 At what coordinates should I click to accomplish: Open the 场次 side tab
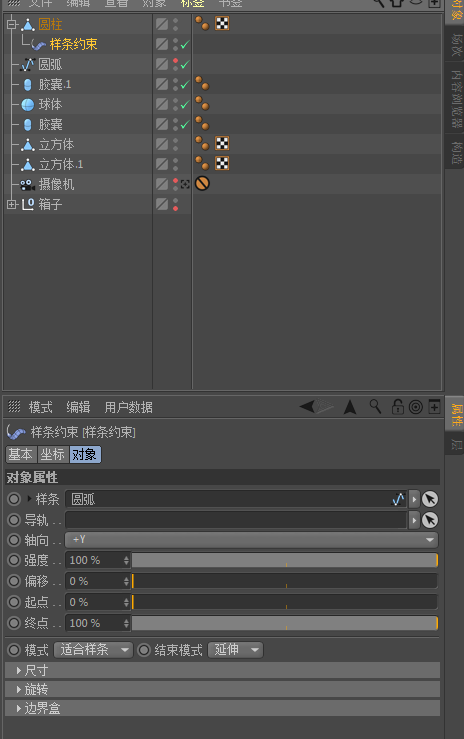click(x=455, y=45)
